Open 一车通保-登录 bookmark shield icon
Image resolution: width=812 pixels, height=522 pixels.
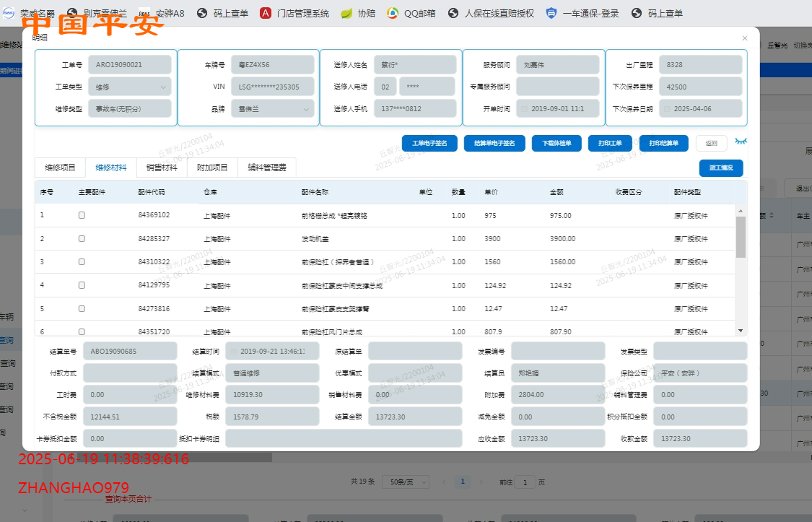click(551, 14)
